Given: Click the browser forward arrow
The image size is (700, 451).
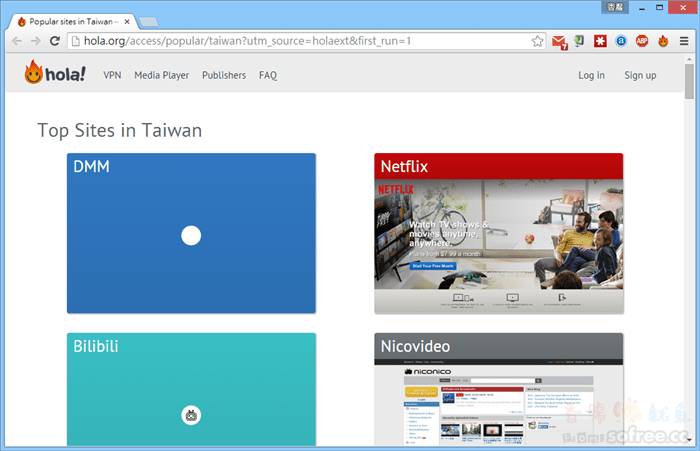Looking at the screenshot, I should (x=35, y=41).
